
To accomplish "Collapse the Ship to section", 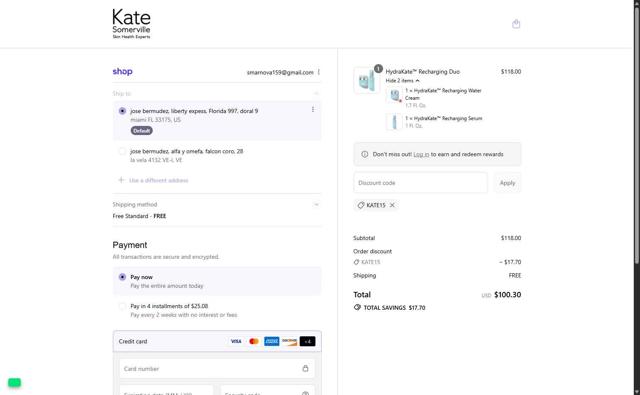I will click(316, 93).
